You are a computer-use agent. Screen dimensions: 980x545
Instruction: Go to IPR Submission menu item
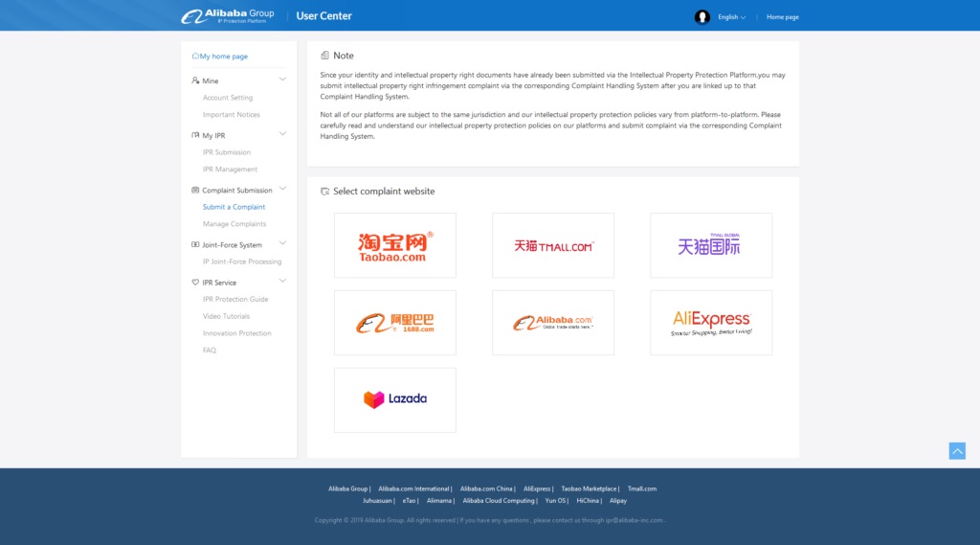click(227, 152)
